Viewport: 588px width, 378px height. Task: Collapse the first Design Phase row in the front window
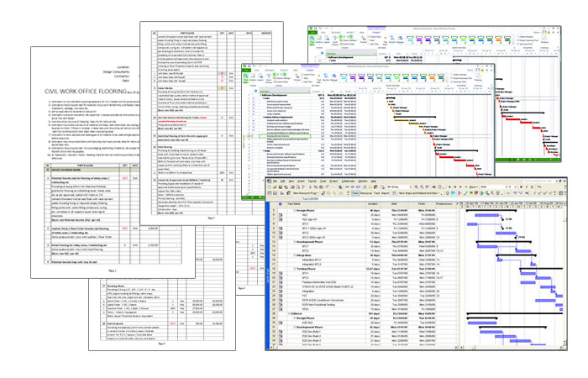tap(294, 210)
